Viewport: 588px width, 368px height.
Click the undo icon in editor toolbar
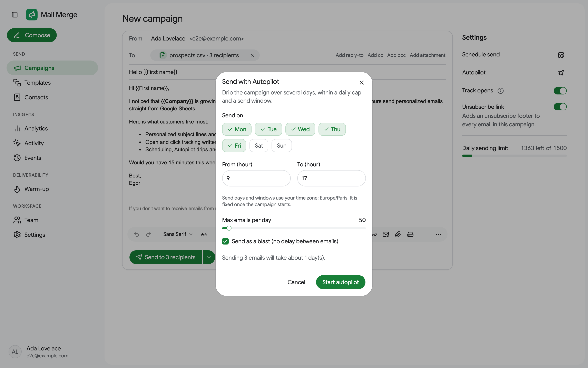(136, 234)
